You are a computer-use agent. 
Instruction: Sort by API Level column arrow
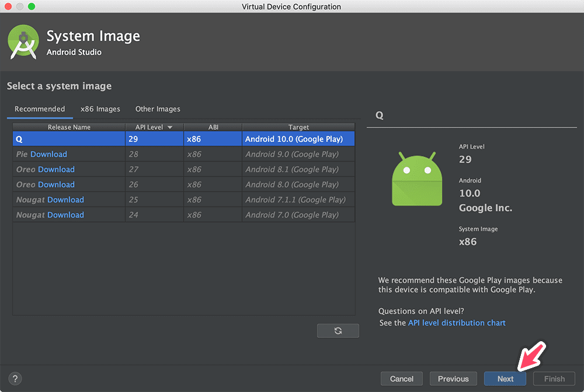pos(170,127)
